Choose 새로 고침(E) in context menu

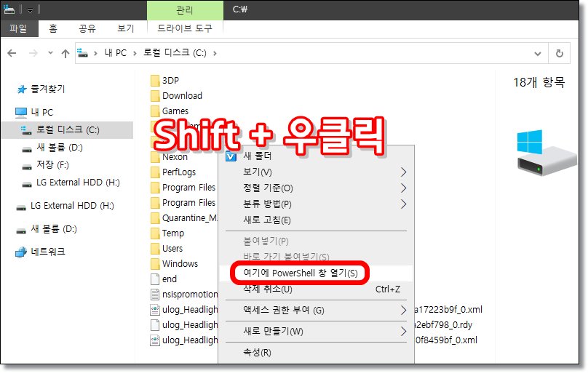click(316, 220)
